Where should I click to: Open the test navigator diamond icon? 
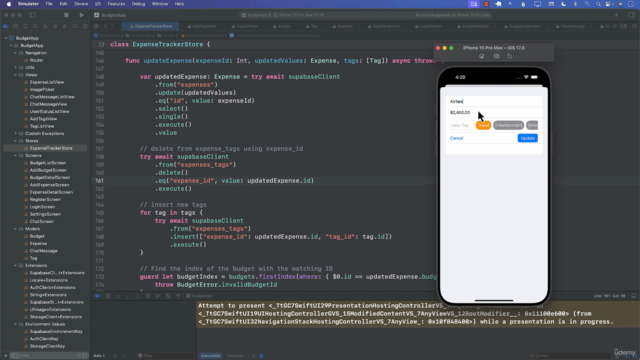pos(55,26)
